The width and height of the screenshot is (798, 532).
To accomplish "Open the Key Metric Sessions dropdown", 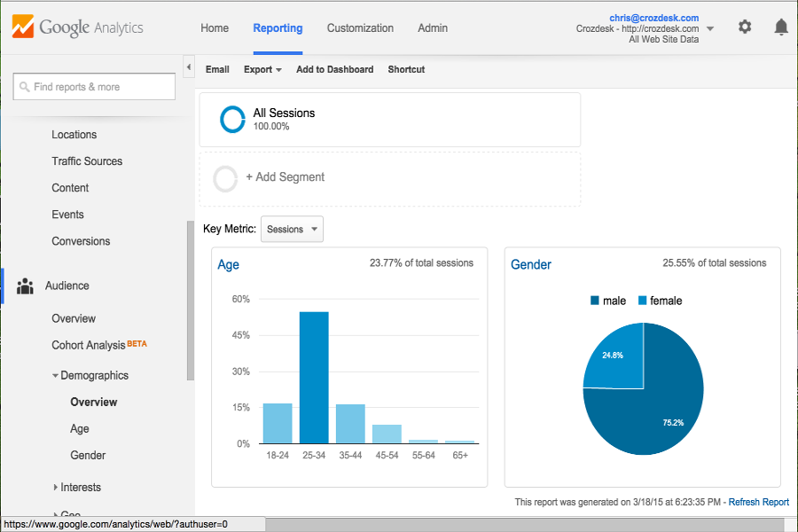I will [292, 229].
